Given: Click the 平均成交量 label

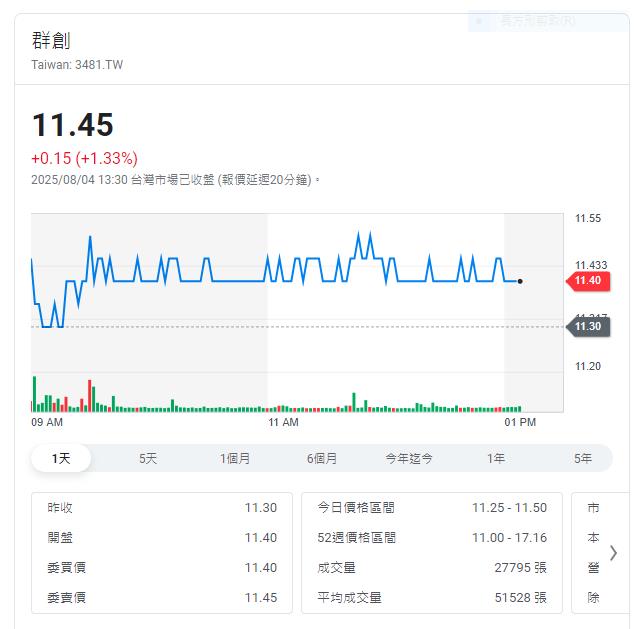Looking at the screenshot, I should pos(350,598).
